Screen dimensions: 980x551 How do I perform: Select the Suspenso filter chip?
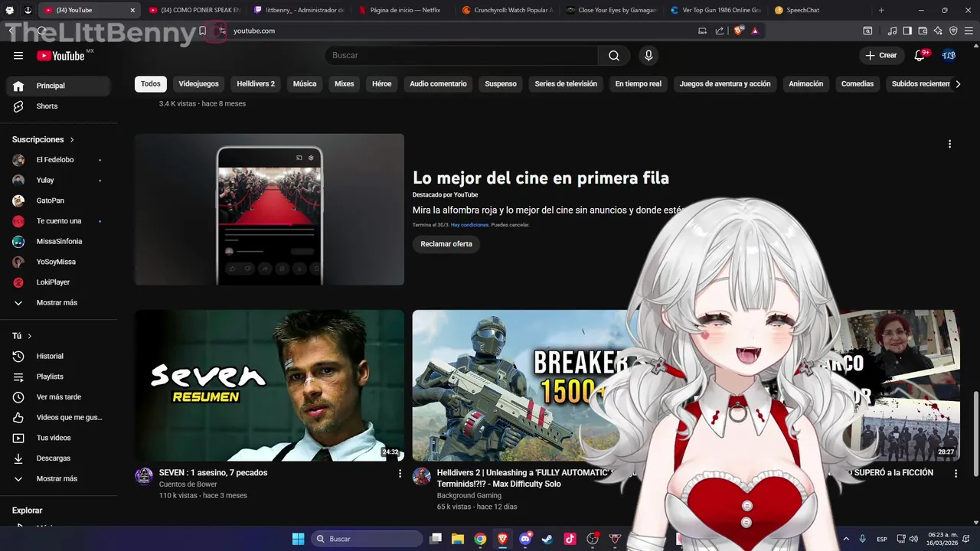[x=501, y=84]
